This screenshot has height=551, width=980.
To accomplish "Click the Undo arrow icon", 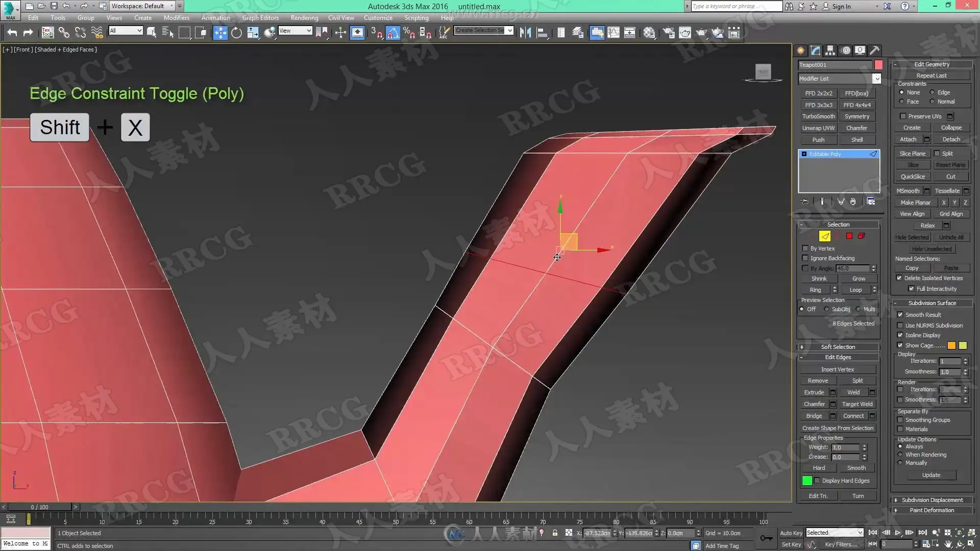I will point(12,33).
